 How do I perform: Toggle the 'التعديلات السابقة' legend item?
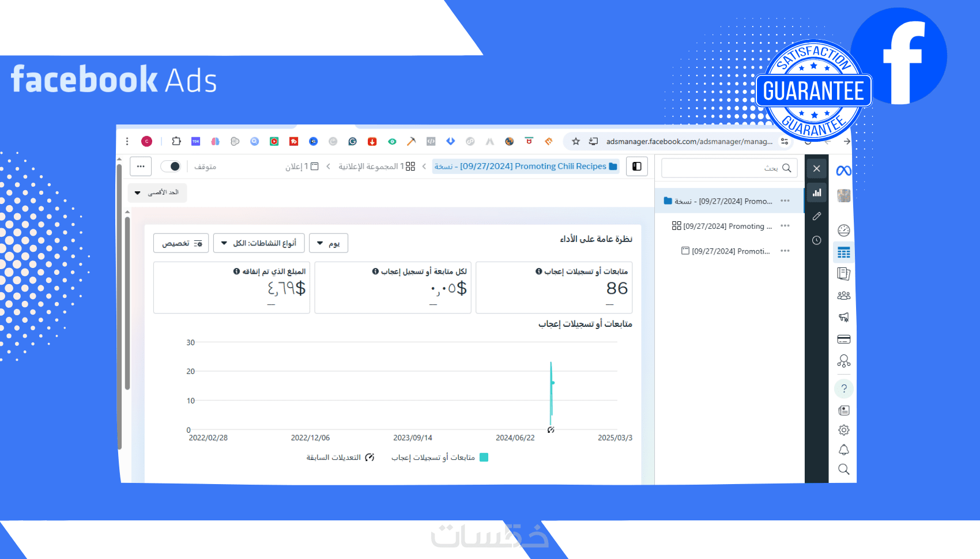pos(341,458)
